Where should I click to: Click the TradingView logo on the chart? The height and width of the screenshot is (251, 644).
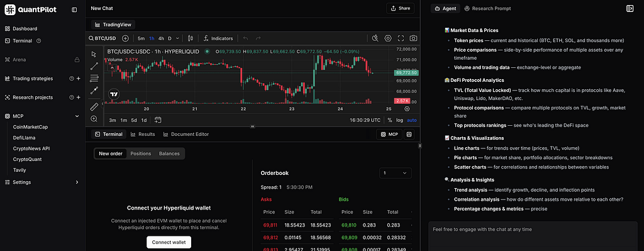(114, 94)
